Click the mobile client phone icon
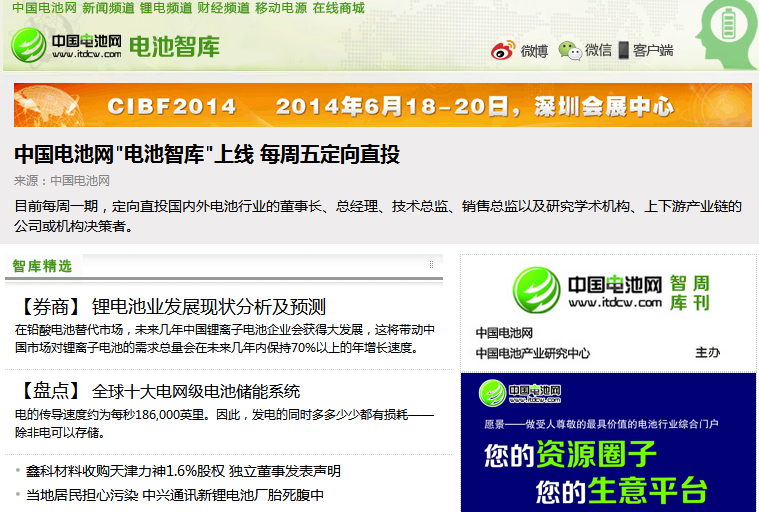 623,50
